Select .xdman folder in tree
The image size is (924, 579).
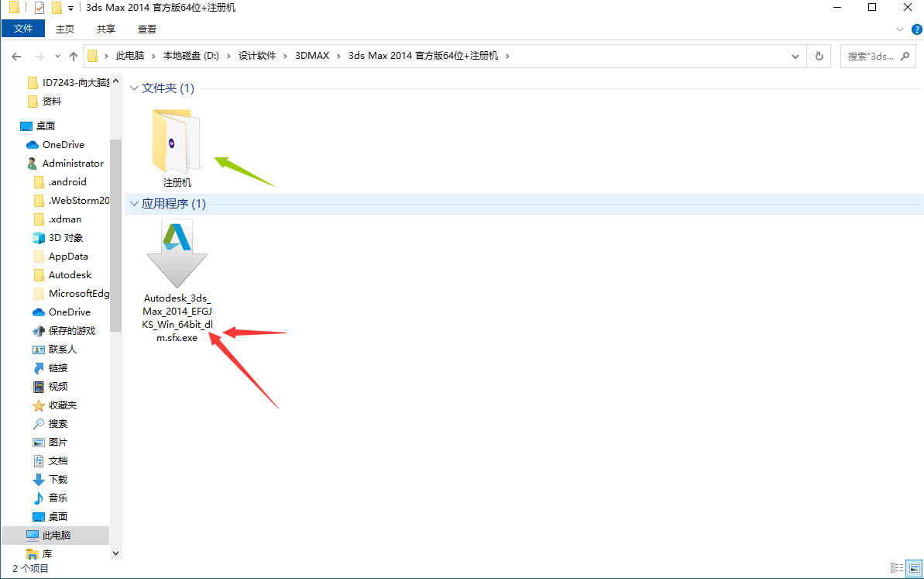(58, 219)
